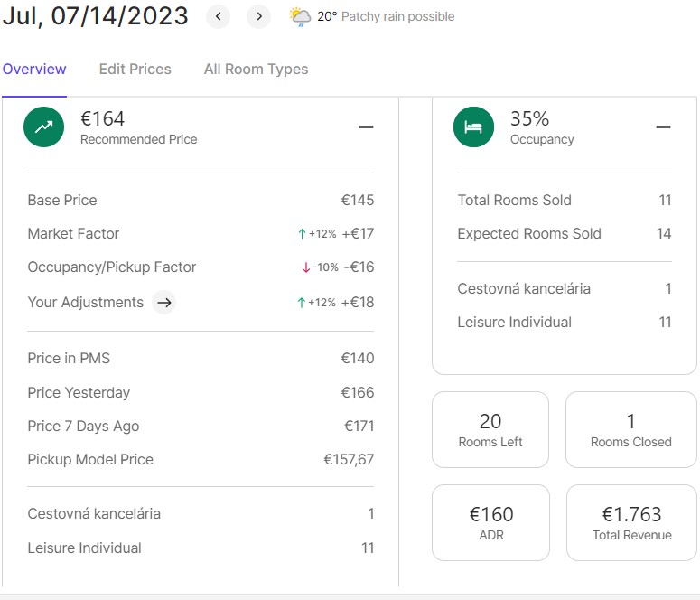Click Leisure Individual in the occupancy card

(x=514, y=322)
